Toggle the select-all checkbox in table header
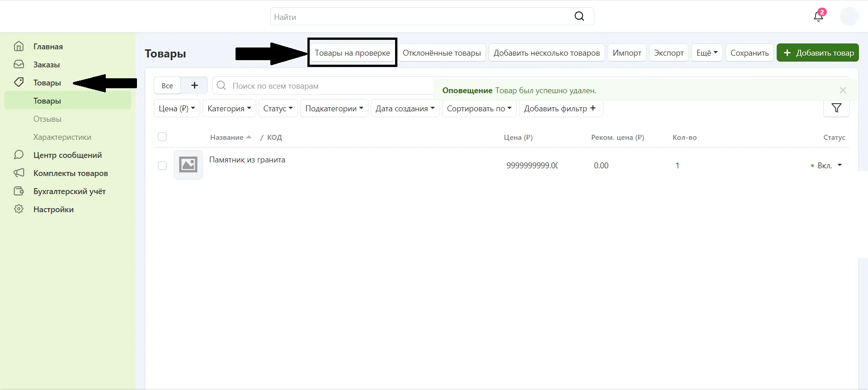 point(162,137)
